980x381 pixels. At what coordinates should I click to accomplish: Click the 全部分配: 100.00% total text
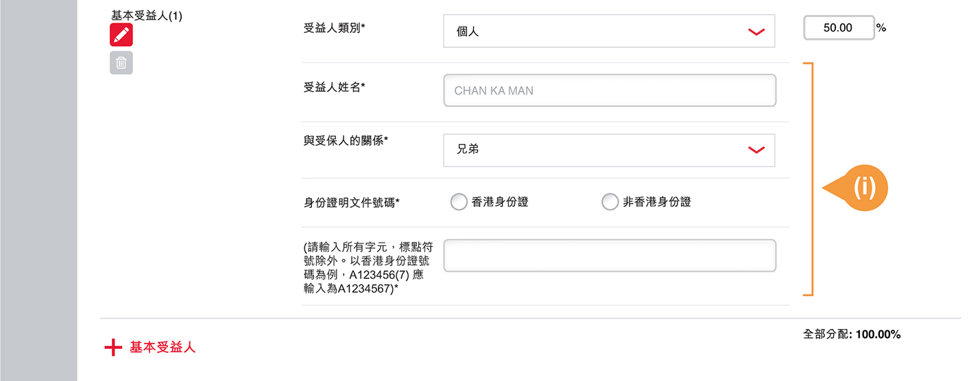(851, 334)
